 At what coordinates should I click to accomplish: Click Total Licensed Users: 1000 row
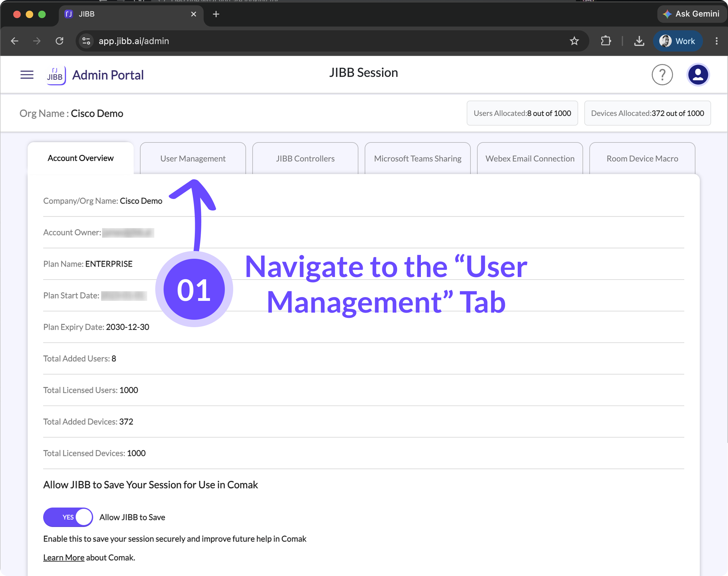[x=363, y=390]
